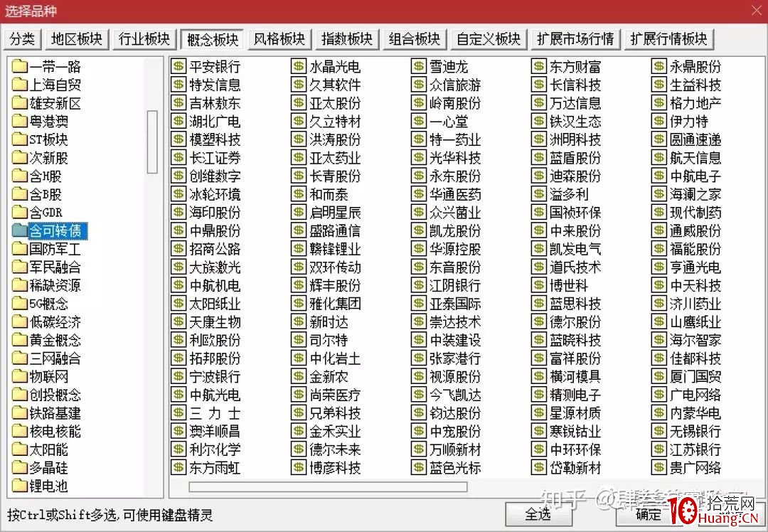This screenshot has width=768, height=532.
Task: Select the stock name 一心堂
Action: point(449,121)
